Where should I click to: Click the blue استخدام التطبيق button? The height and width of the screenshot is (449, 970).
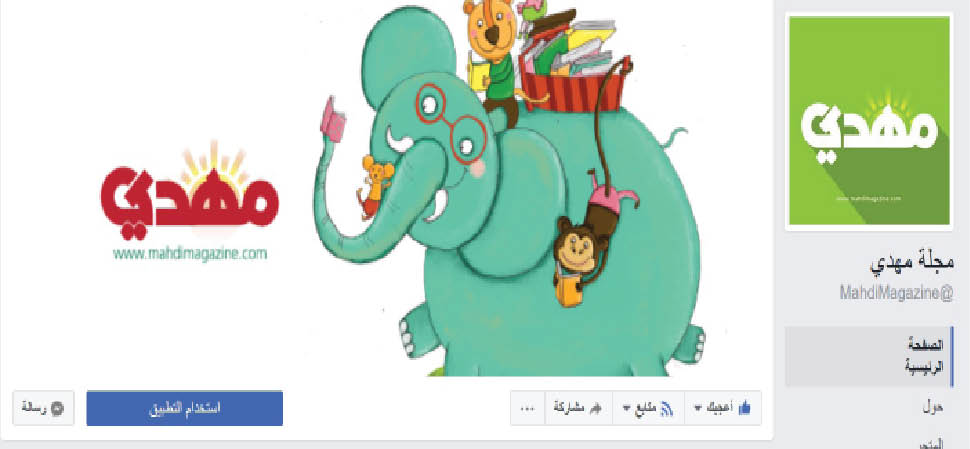click(184, 408)
